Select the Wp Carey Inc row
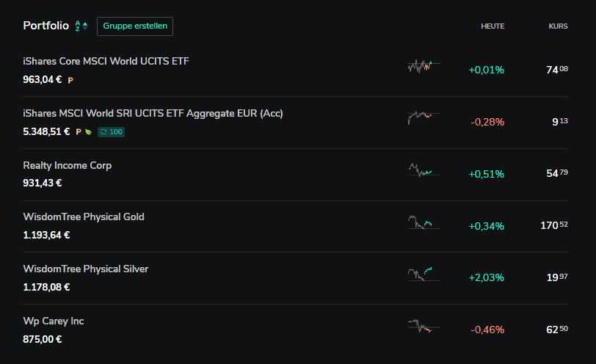Viewport: 596px width, 364px height. point(295,330)
